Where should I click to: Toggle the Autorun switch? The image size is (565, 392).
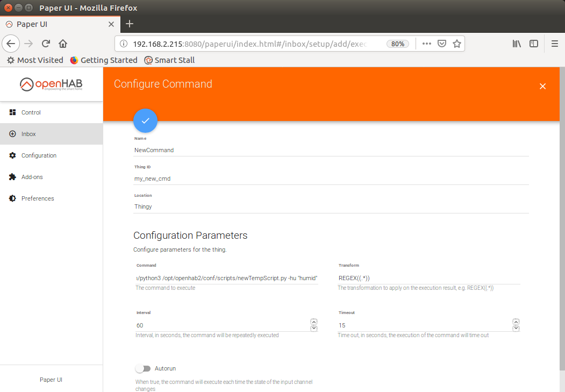click(x=143, y=368)
